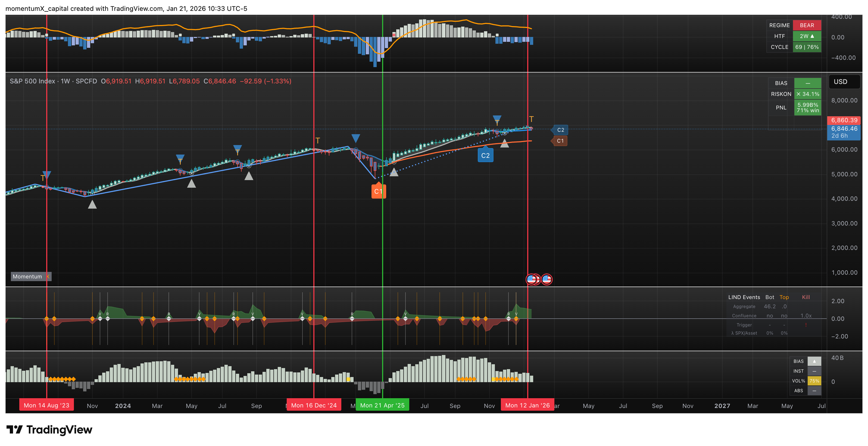This screenshot has height=446, width=868.
Task: Click the gray up-triangle below the Nov 2023 low
Action: click(92, 205)
